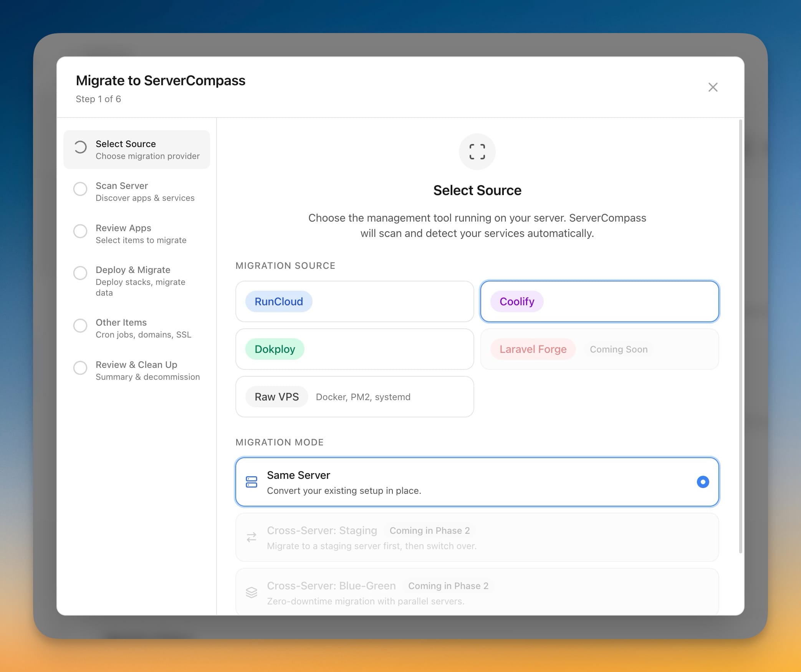
Task: Go to the Review Apps step
Action: [x=137, y=234]
